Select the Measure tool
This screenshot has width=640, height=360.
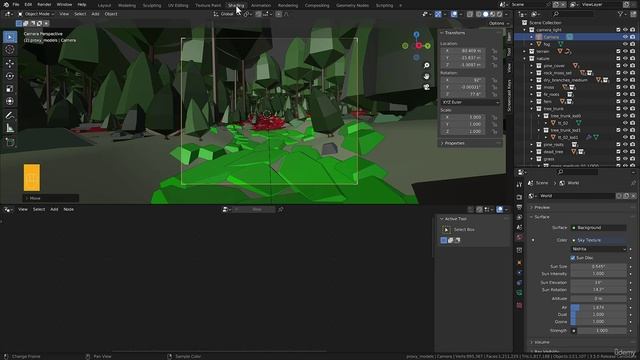pos(10,128)
